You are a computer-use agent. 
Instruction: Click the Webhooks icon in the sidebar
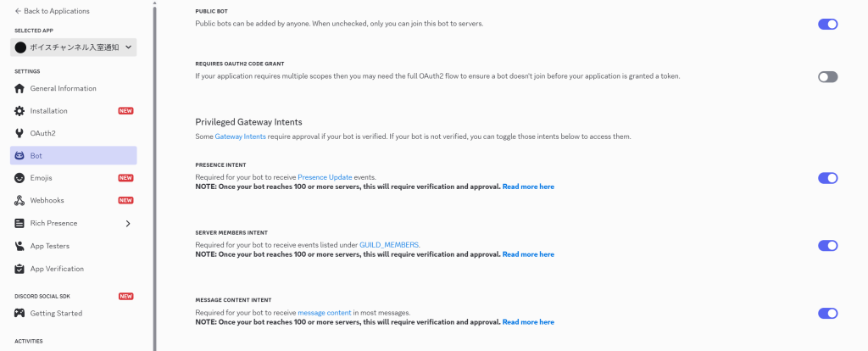(x=19, y=200)
